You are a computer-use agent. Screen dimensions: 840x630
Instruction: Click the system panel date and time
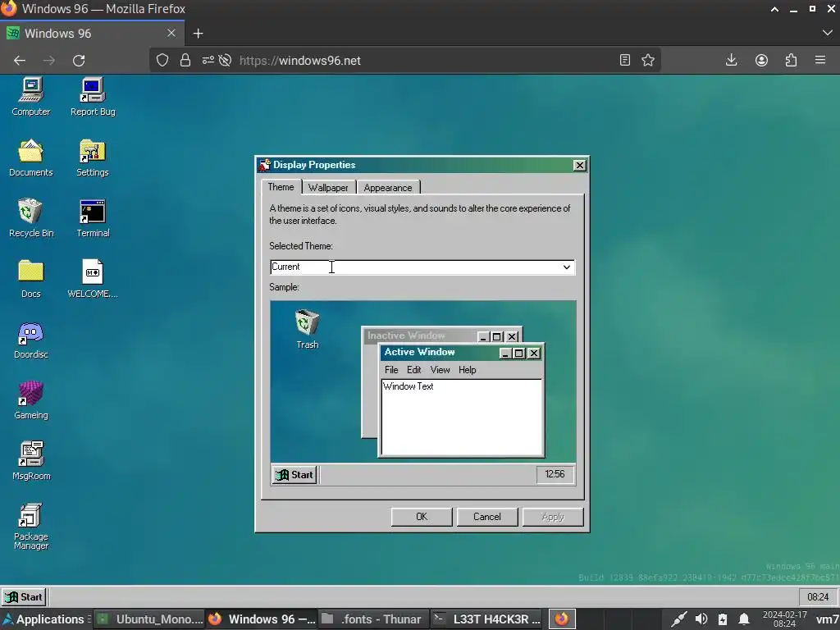785,619
